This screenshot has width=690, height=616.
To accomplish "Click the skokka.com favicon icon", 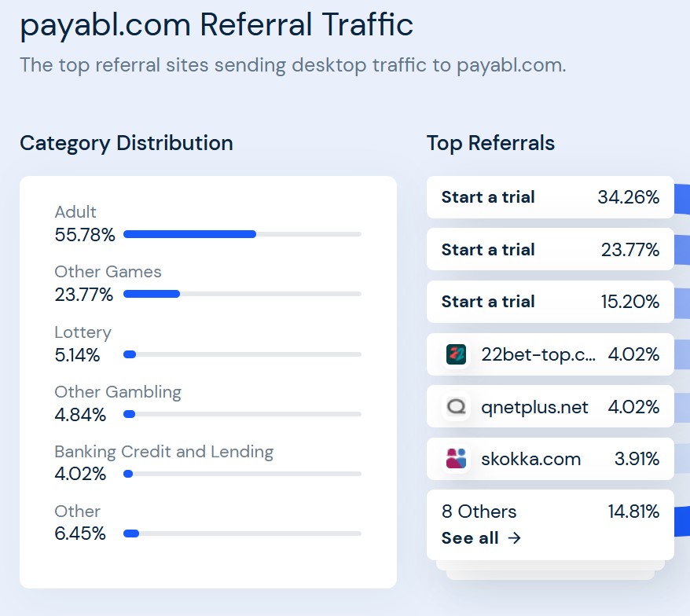I will [456, 459].
